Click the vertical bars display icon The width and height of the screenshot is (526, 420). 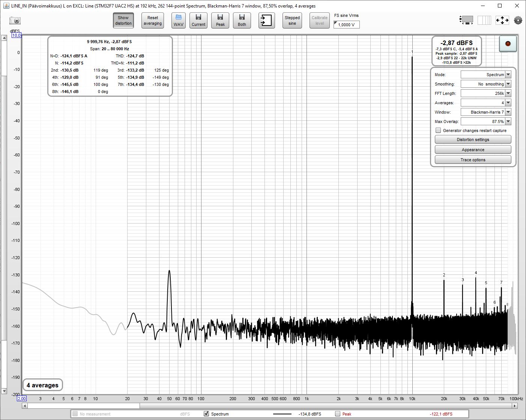[x=484, y=20]
